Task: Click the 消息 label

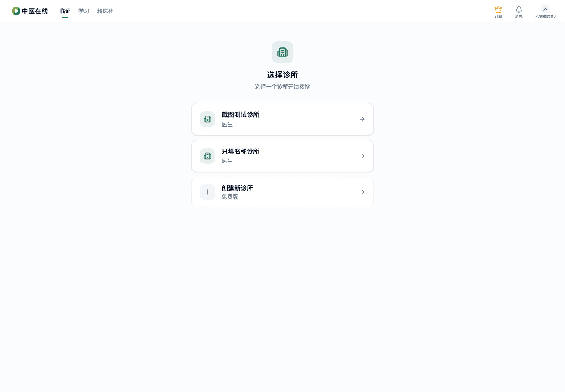Action: click(519, 16)
